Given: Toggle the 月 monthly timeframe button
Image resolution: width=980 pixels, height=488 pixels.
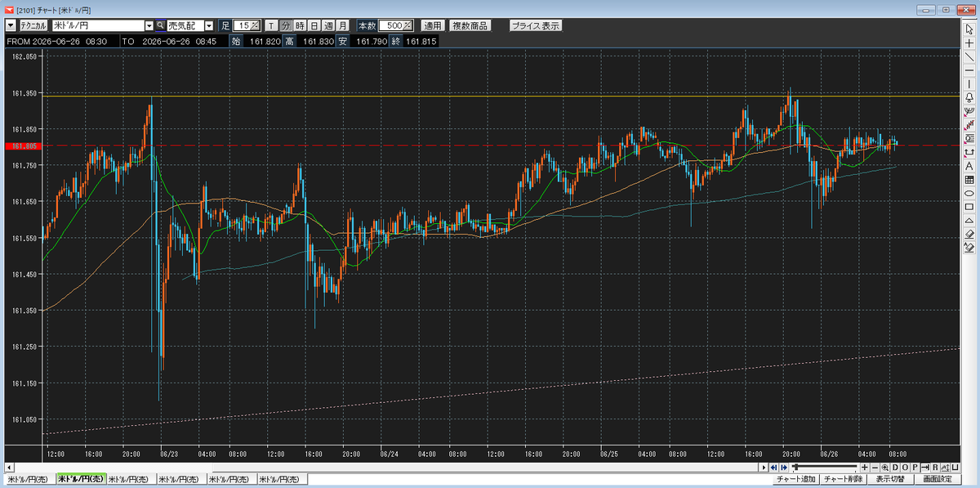Looking at the screenshot, I should pos(342,25).
